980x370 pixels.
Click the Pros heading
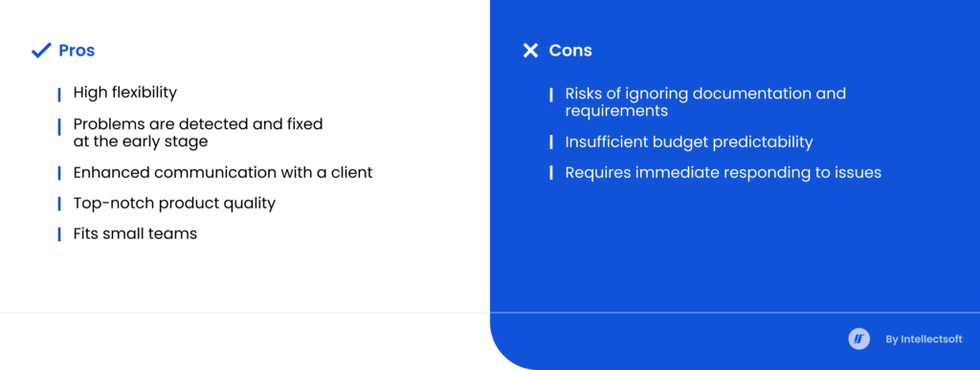point(77,51)
